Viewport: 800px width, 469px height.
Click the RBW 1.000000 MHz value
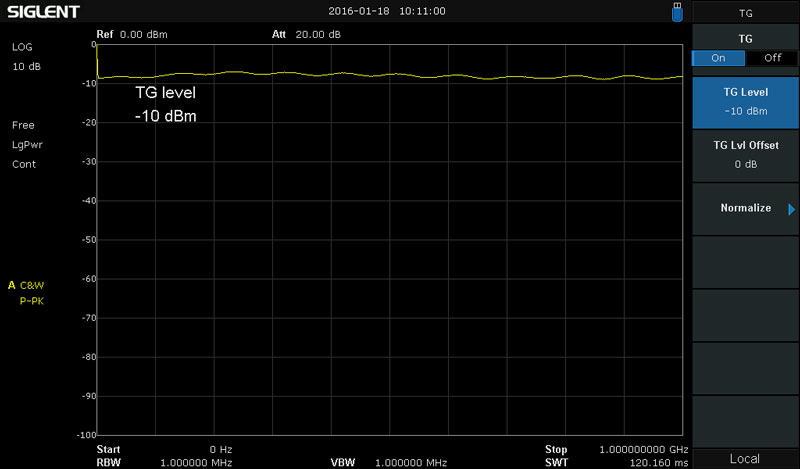click(197, 463)
